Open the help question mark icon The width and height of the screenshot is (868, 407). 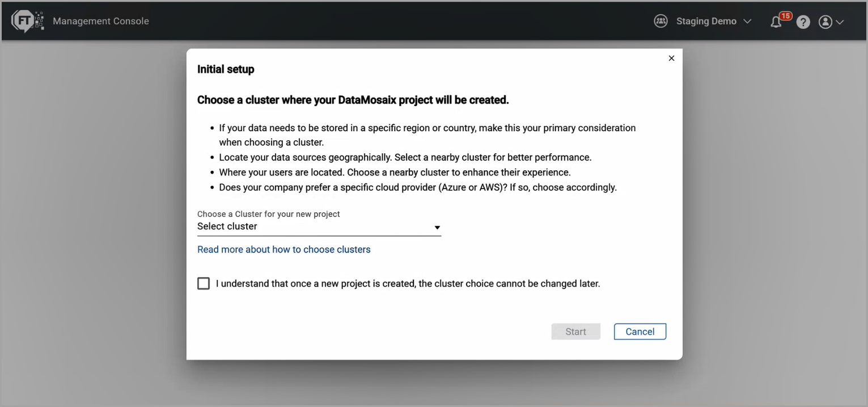click(803, 22)
